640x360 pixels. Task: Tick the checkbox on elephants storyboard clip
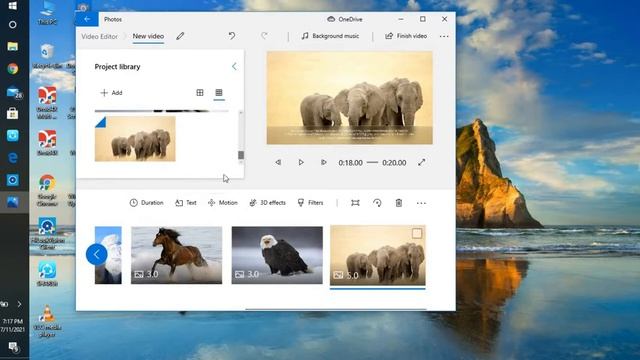point(417,233)
